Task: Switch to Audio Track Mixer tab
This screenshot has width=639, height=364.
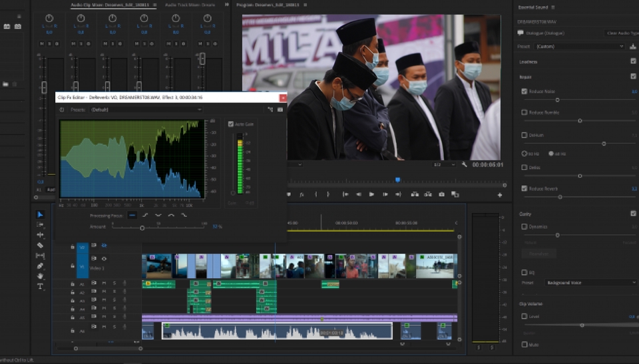Action: tap(190, 5)
